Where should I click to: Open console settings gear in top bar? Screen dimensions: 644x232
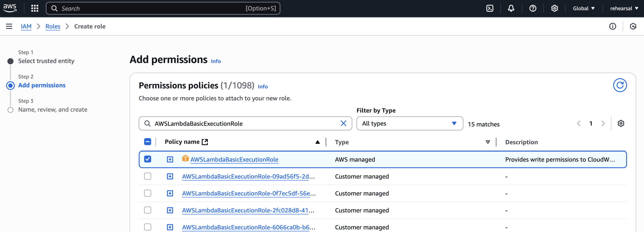[554, 8]
